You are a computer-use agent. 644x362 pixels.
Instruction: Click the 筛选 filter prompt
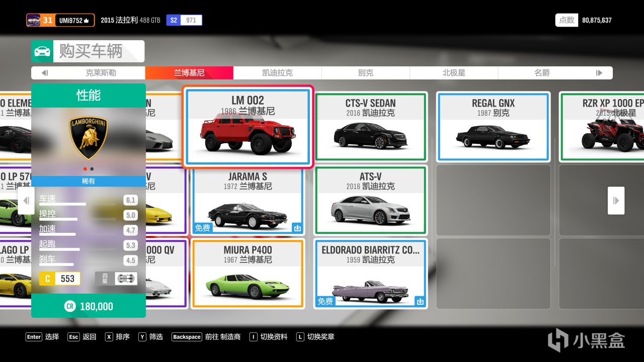coord(156,337)
